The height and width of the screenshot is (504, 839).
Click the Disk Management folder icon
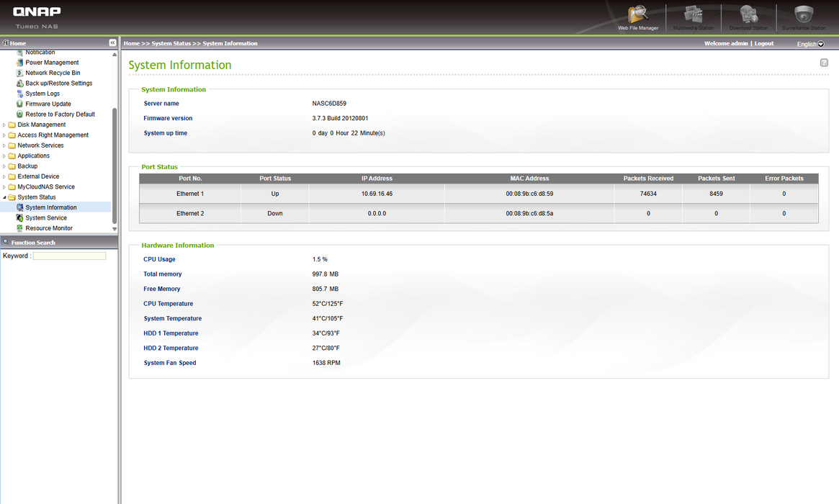pyautogui.click(x=12, y=125)
